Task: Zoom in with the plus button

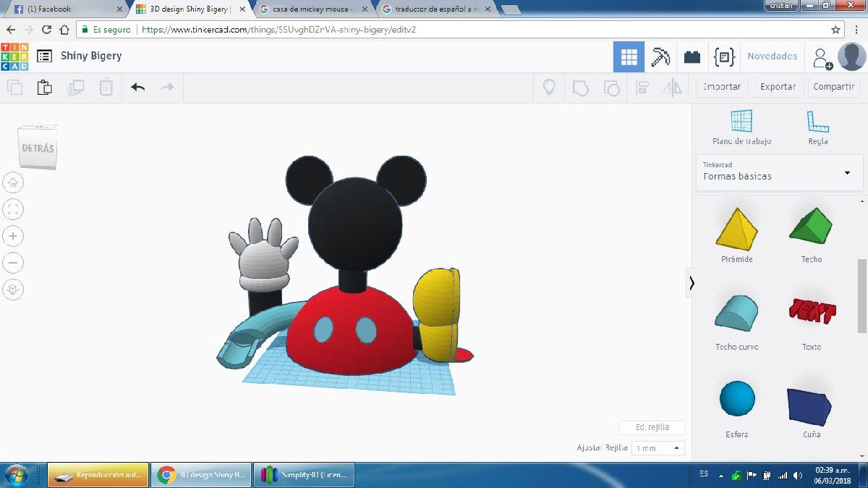Action: point(14,236)
